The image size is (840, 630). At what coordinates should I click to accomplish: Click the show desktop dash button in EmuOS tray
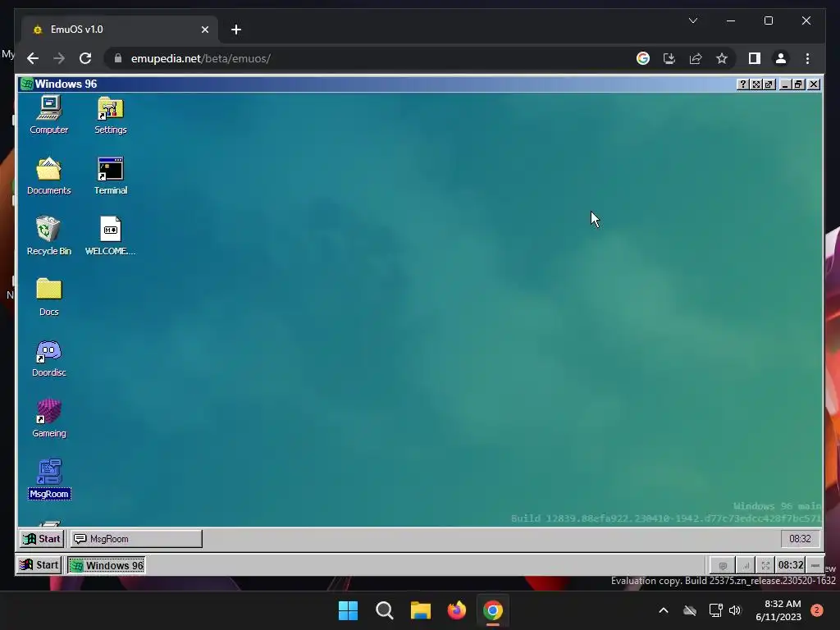click(x=815, y=566)
